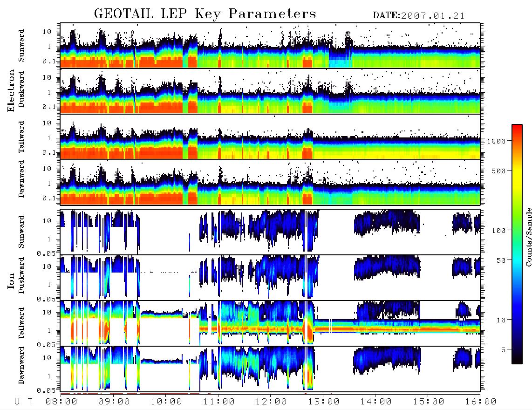Click the 12:00 time axis label
532x410 pixels.
tap(272, 402)
